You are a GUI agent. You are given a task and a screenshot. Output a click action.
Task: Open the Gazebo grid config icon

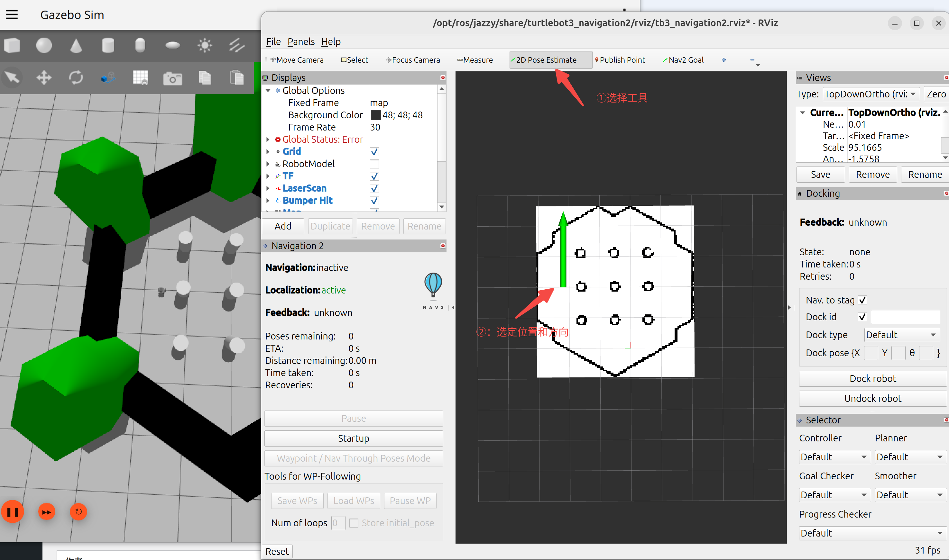140,78
